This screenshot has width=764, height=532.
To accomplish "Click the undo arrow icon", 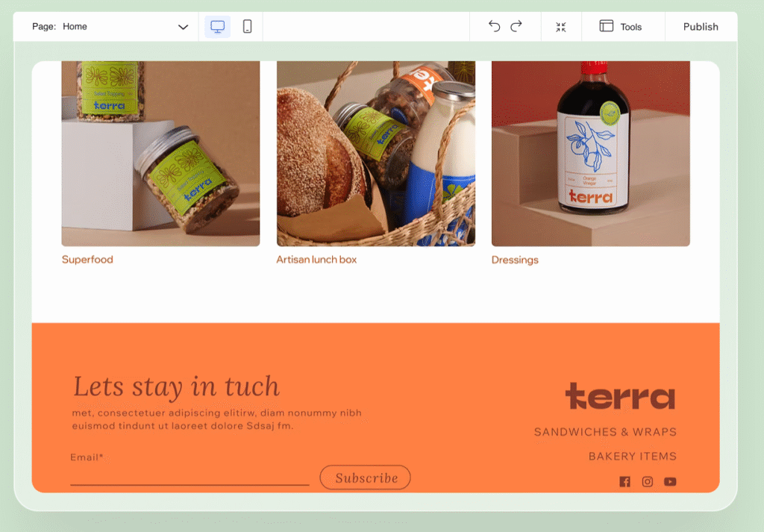I will click(494, 27).
